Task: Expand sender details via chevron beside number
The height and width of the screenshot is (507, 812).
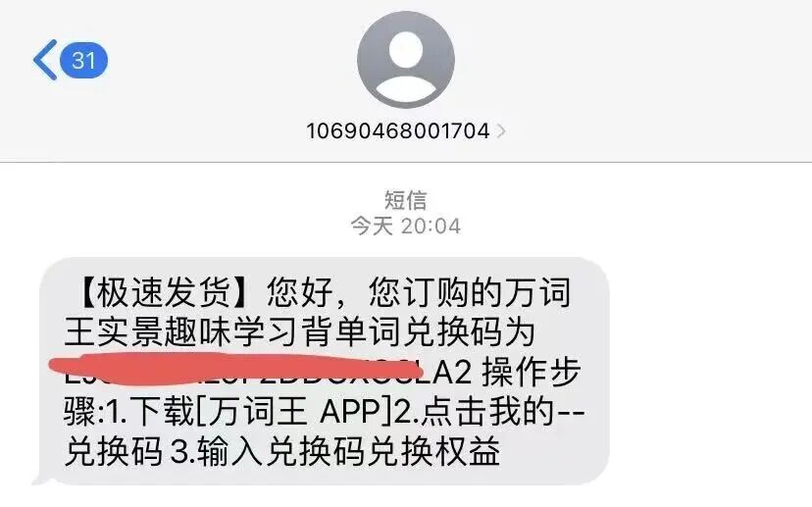Action: (x=501, y=131)
